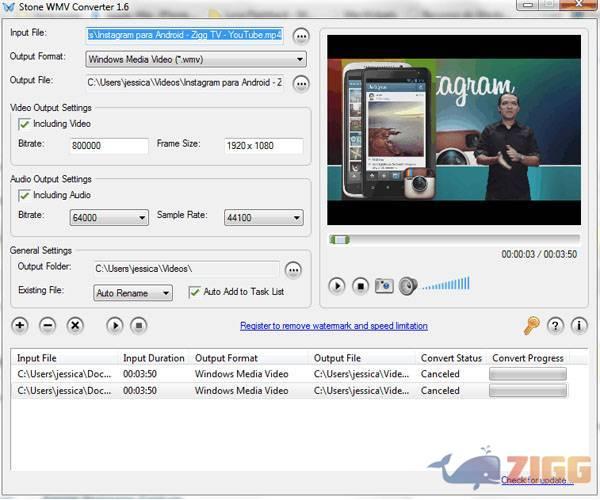Sort by the Input Duration column header
The height and width of the screenshot is (500, 600).
(x=153, y=358)
